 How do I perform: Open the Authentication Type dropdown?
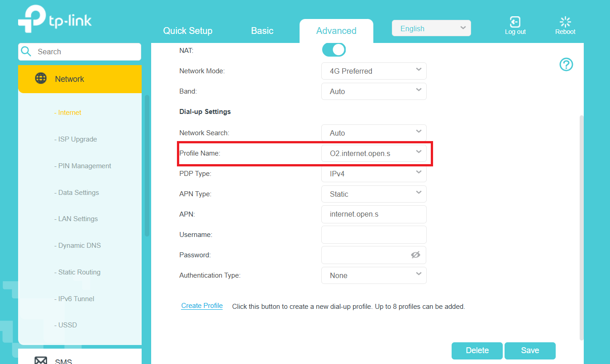point(374,275)
